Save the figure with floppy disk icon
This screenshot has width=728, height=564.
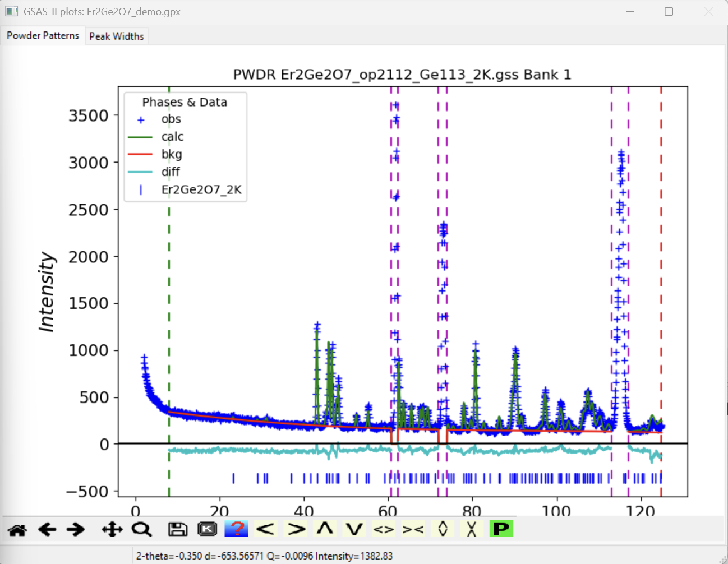(x=178, y=529)
